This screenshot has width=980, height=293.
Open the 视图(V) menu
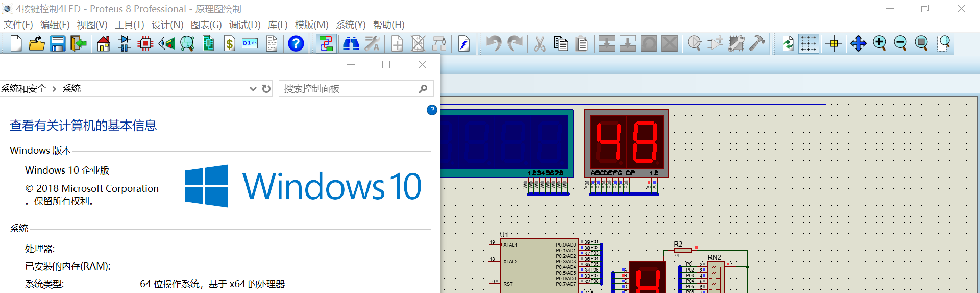tap(92, 25)
